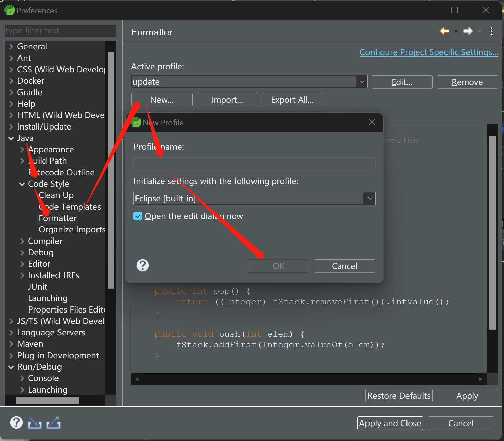Viewport: 504px width, 441px height.
Task: Click the import preferences icon
Action: click(35, 423)
